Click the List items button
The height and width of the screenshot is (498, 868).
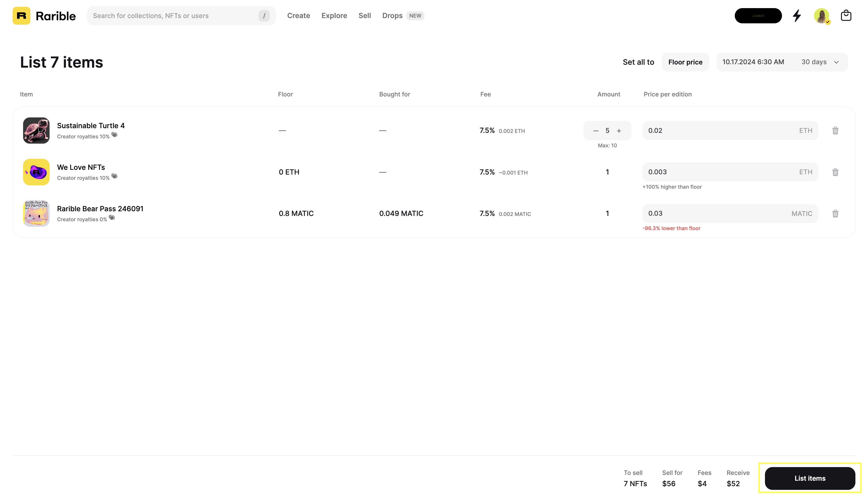tap(810, 478)
